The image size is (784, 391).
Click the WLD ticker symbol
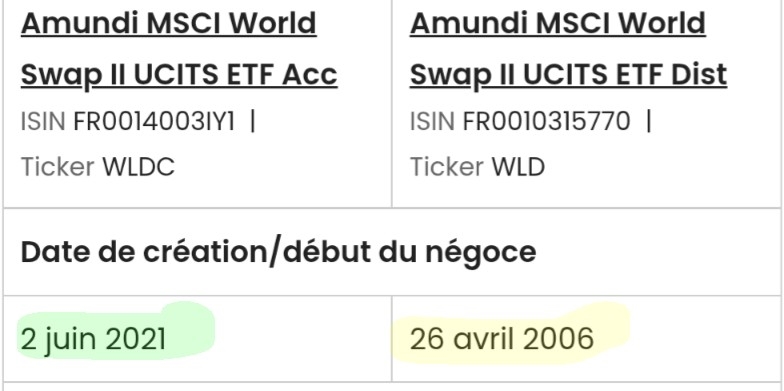coord(518,167)
